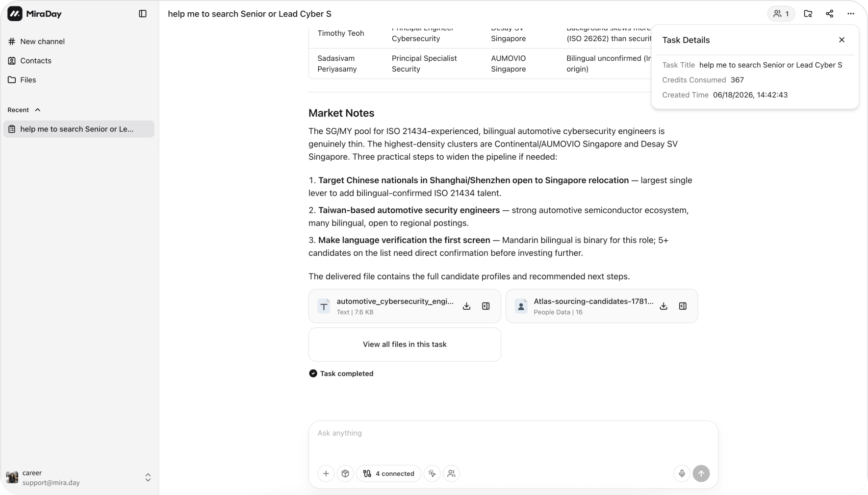Select recent task 'help me to search Senior or Le...'
The width and height of the screenshot is (868, 495).
(x=78, y=129)
